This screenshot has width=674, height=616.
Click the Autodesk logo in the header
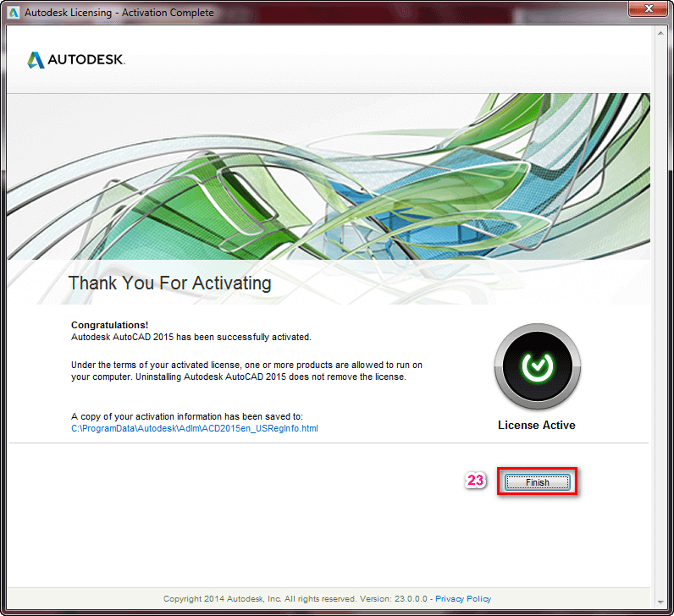tap(76, 60)
